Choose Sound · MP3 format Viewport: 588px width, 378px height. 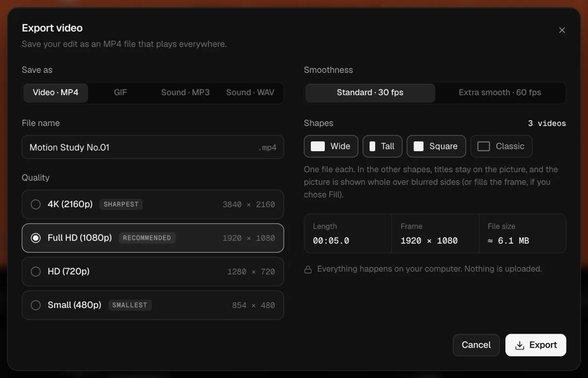[x=185, y=92]
